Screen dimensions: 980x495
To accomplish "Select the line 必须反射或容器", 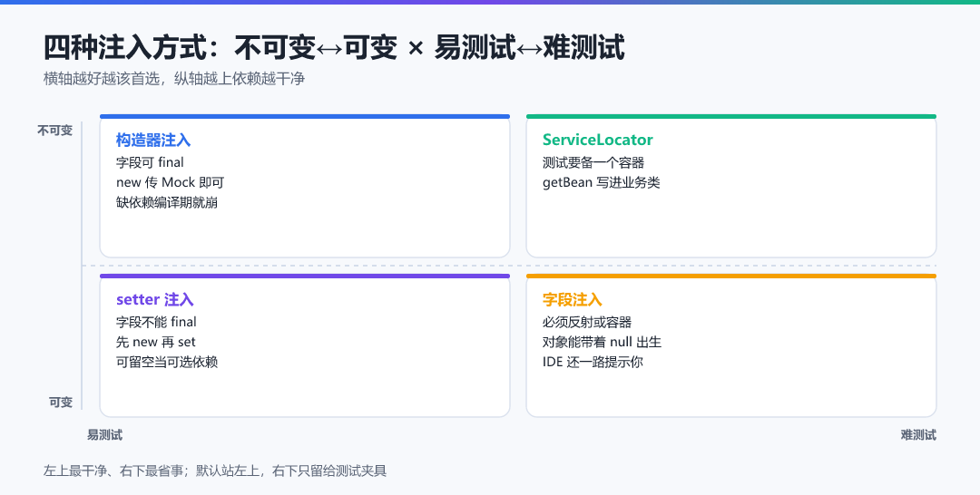I will (587, 322).
